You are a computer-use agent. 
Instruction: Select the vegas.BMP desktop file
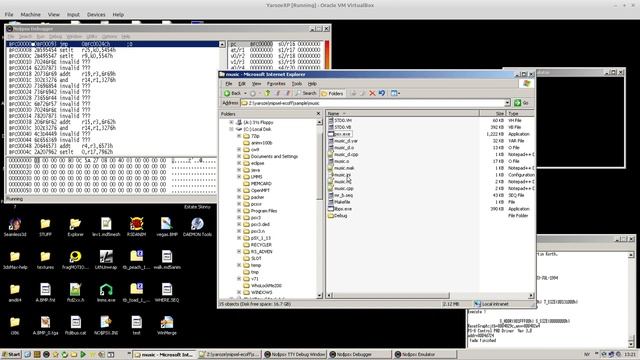click(167, 227)
